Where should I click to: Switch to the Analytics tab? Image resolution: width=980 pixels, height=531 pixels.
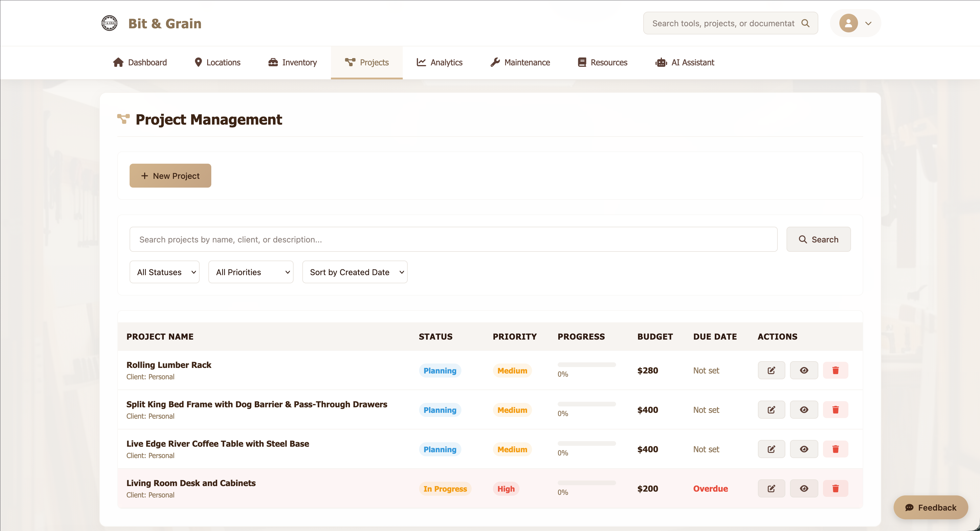click(x=440, y=62)
